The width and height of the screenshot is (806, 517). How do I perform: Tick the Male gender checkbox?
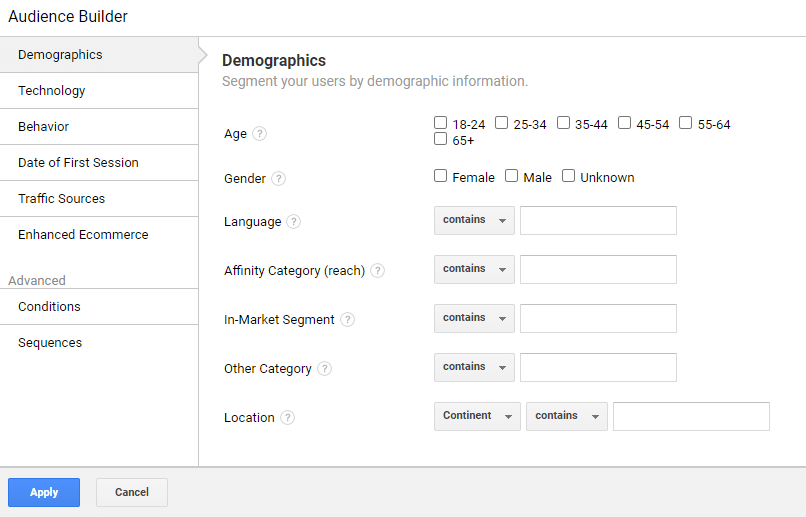pyautogui.click(x=511, y=176)
